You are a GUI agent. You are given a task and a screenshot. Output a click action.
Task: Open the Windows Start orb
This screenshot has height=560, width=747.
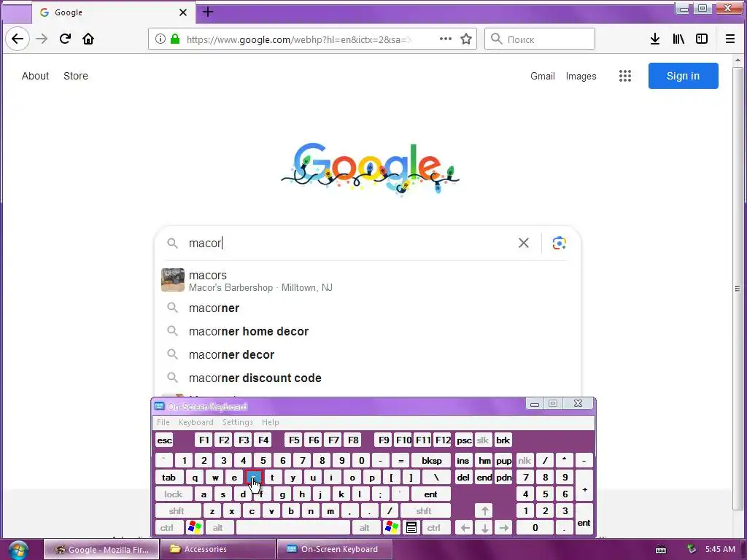(x=18, y=550)
